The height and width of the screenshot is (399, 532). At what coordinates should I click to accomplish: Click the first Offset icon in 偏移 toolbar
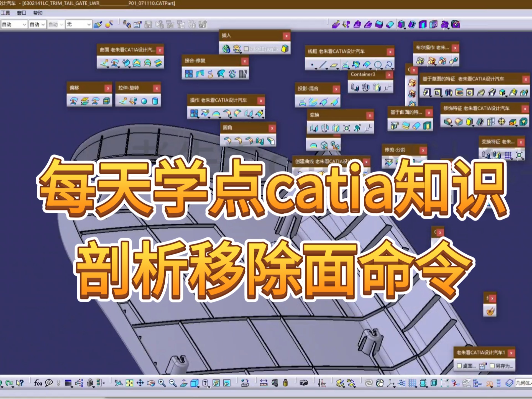pyautogui.click(x=73, y=101)
